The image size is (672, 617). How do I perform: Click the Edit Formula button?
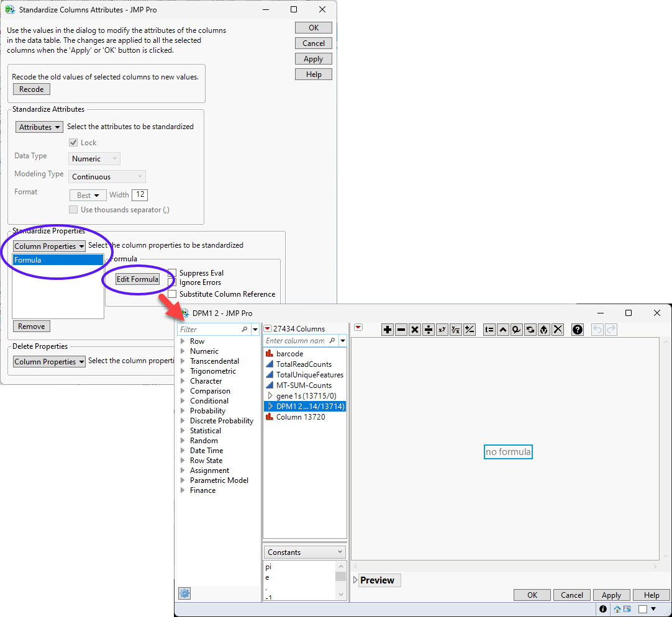[x=138, y=279]
